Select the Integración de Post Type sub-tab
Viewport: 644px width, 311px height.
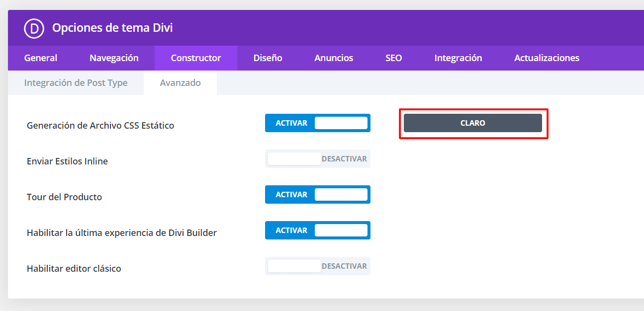pos(76,83)
